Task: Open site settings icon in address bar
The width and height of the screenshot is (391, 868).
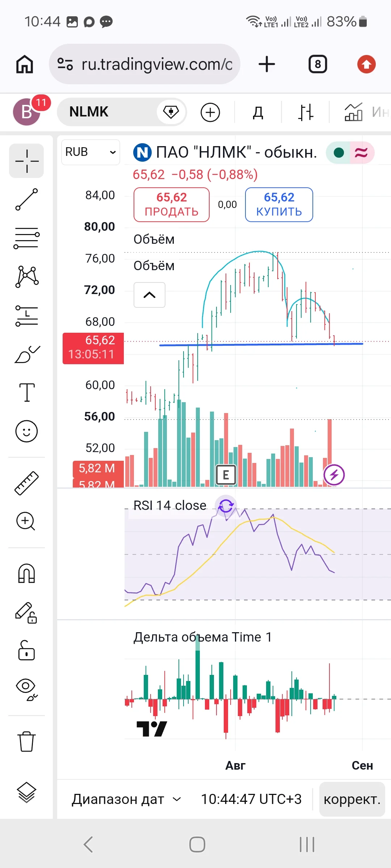Action: point(65,64)
